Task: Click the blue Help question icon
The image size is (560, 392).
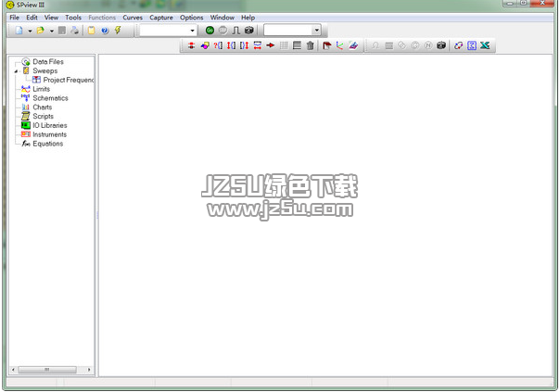Action: [x=105, y=31]
